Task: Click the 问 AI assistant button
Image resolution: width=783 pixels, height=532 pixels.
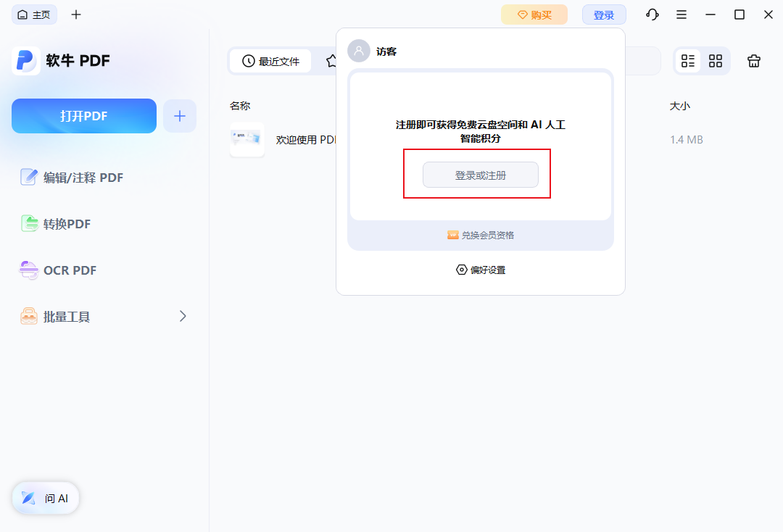Action: (x=46, y=498)
